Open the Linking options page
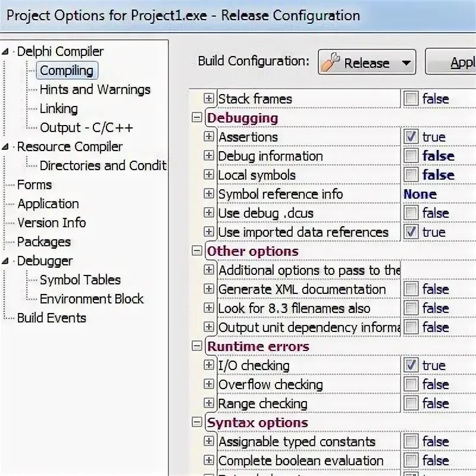The image size is (476, 476). click(x=58, y=109)
